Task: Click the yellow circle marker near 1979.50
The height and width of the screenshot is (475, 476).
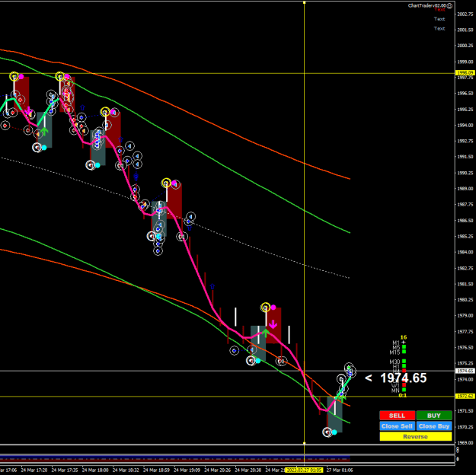Action: [x=266, y=307]
